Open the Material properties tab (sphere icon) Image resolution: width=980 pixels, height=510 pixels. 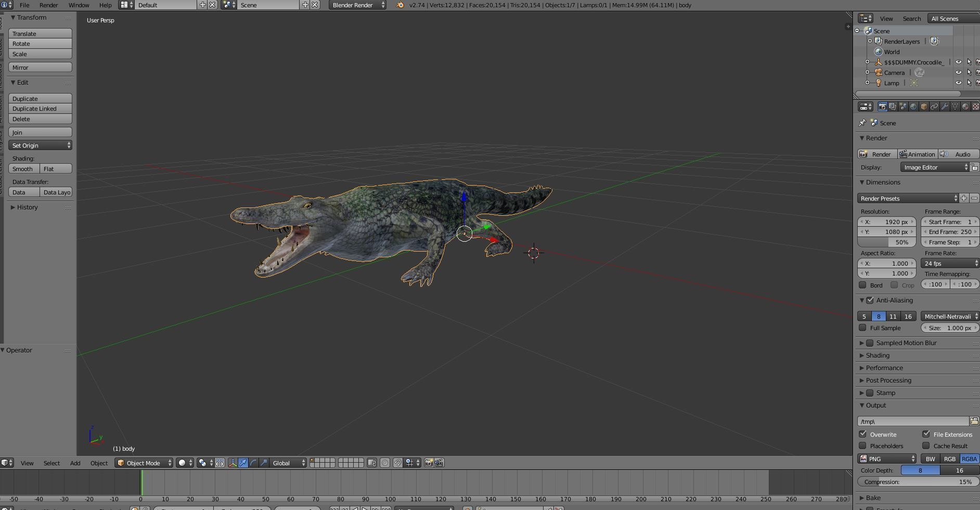(965, 107)
